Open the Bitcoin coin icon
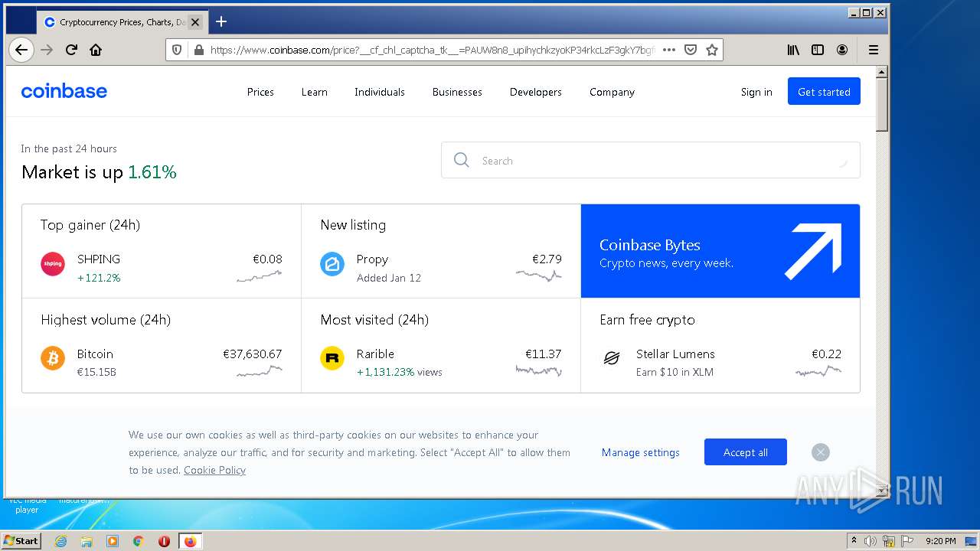This screenshot has width=980, height=551. [53, 358]
